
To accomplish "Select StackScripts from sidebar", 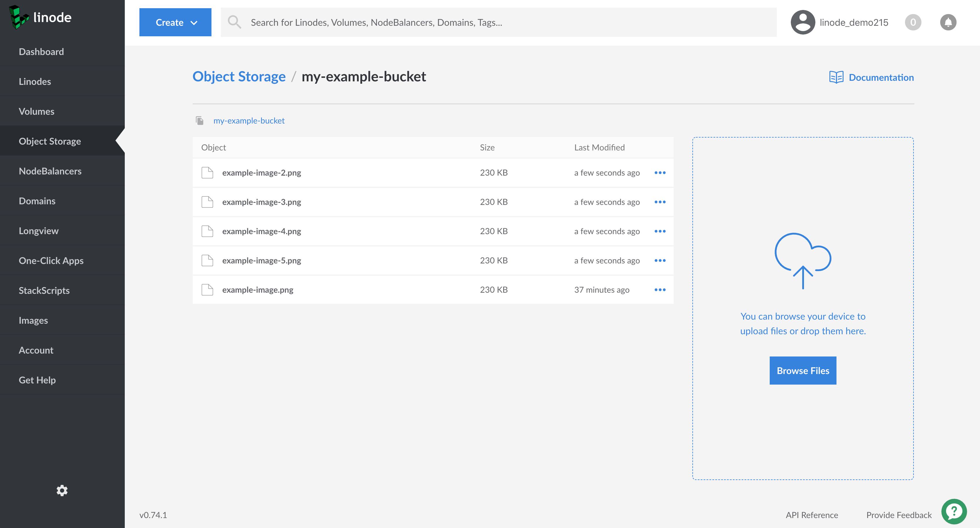I will click(x=44, y=290).
